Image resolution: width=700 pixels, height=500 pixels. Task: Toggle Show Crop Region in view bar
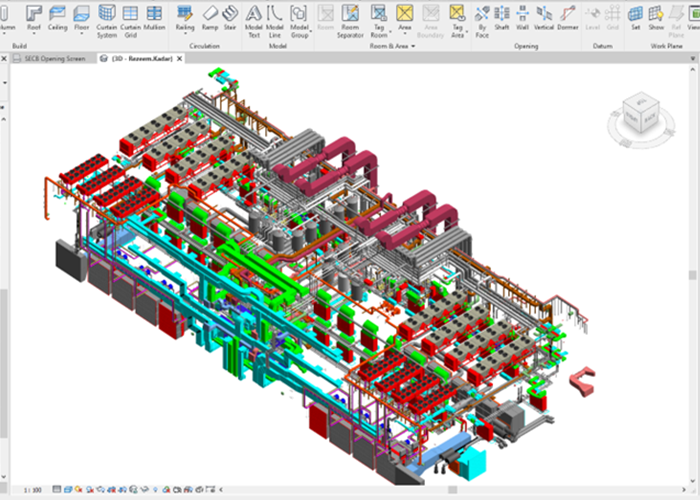[x=122, y=489]
